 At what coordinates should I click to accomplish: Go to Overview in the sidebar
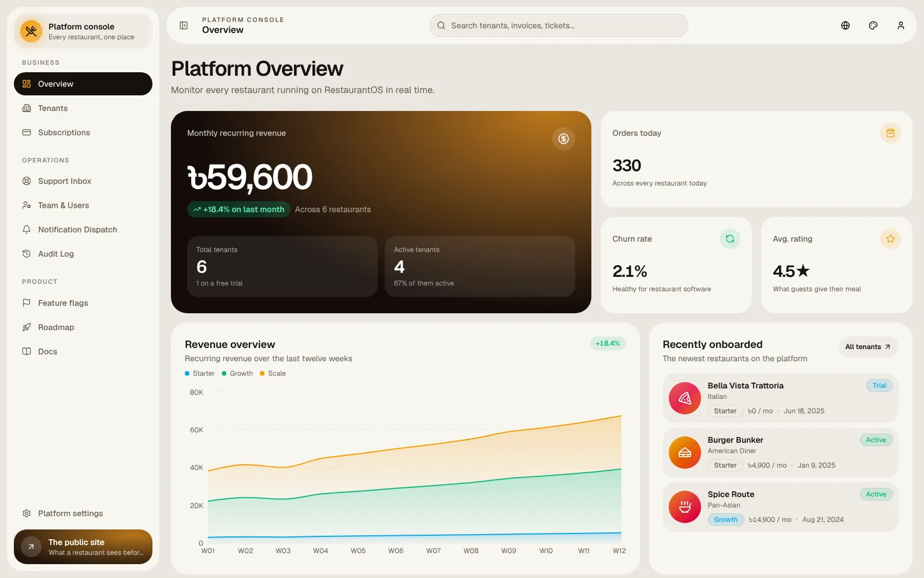[83, 84]
